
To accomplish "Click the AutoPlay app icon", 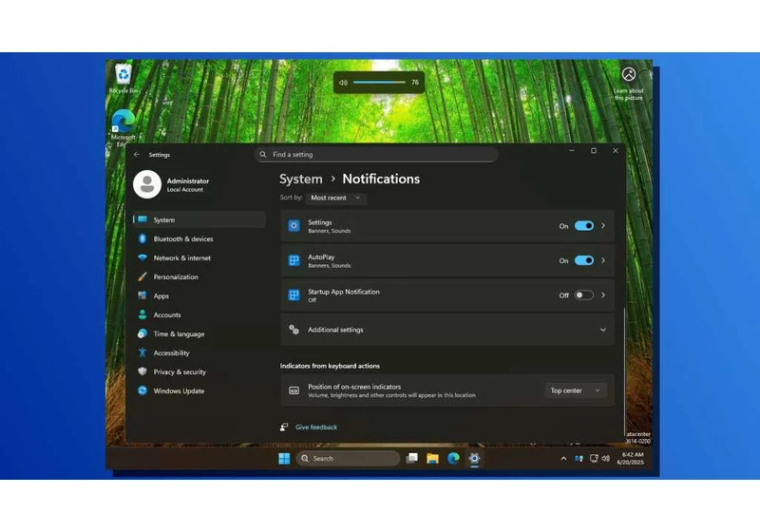I will click(294, 260).
